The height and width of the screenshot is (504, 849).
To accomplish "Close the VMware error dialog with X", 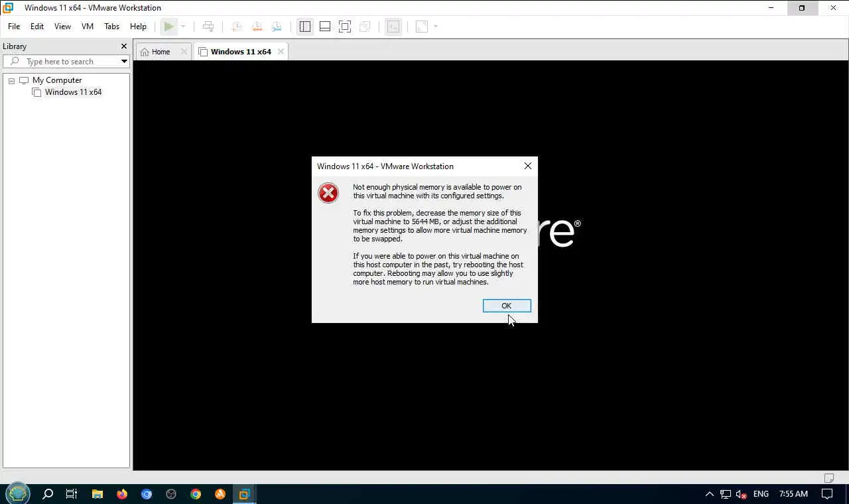I will coord(528,166).
